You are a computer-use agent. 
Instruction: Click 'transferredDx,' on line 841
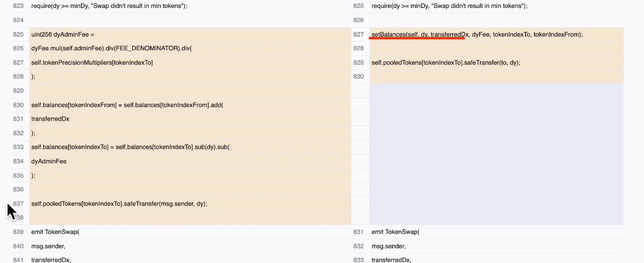click(x=51, y=260)
